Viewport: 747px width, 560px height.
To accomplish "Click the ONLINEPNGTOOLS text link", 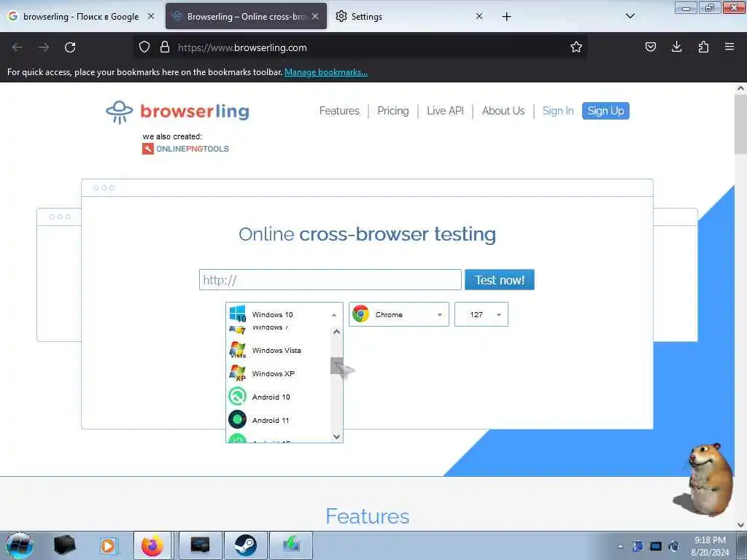I will coord(193,149).
